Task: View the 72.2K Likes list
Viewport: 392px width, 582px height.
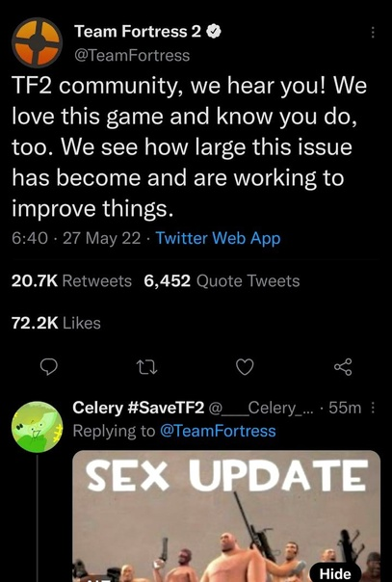Action: 56,323
